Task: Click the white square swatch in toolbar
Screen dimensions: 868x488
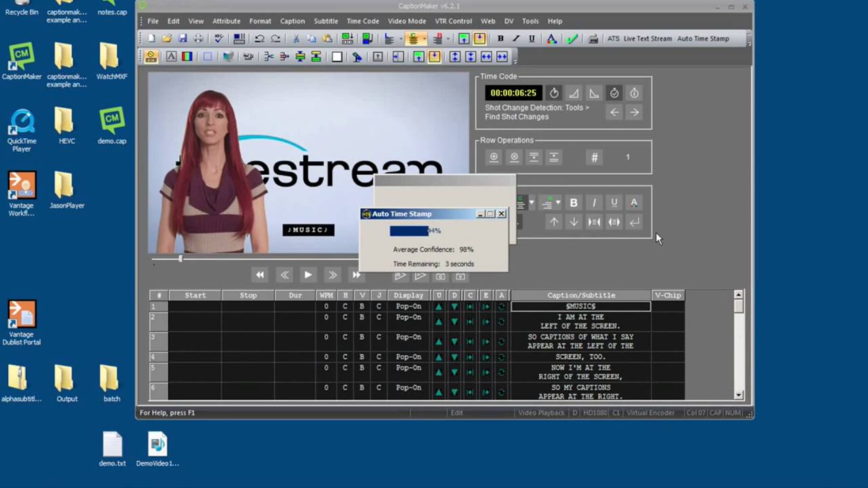Action: coord(337,57)
